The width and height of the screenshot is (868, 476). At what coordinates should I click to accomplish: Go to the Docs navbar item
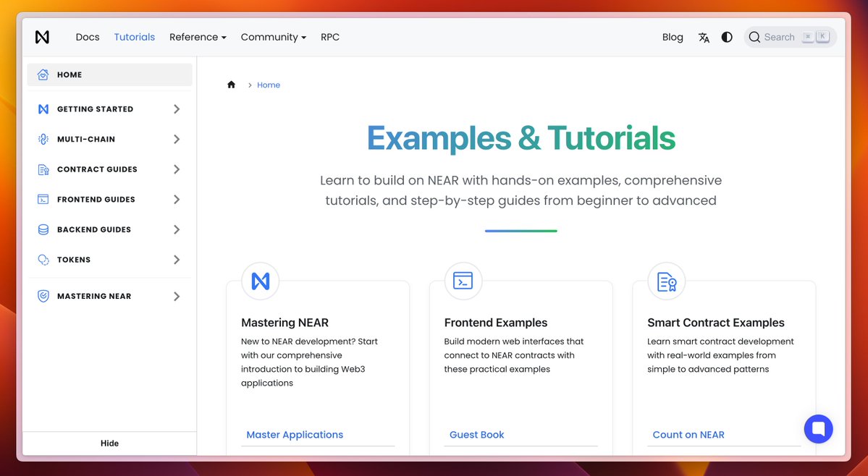click(88, 37)
